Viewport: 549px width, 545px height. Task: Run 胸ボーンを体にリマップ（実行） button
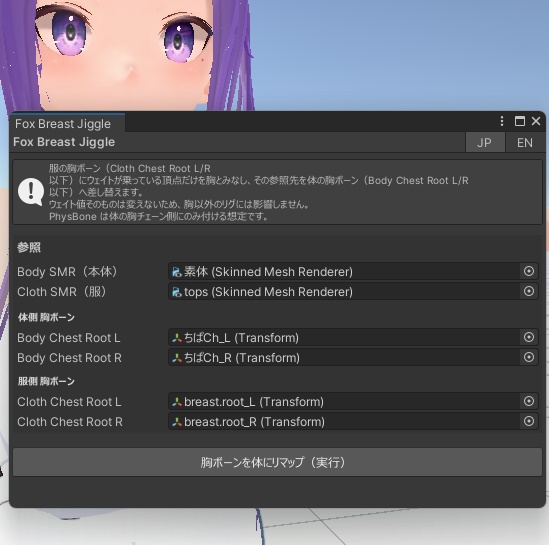277,462
